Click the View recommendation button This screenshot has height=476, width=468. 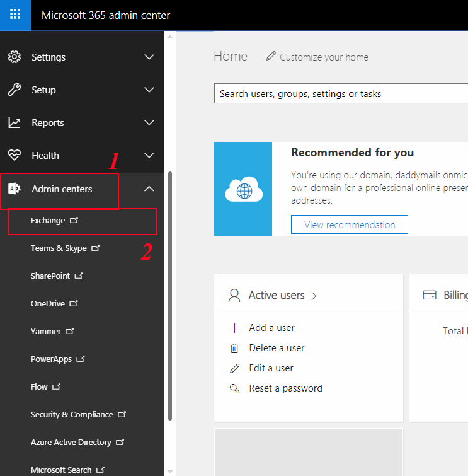point(350,224)
